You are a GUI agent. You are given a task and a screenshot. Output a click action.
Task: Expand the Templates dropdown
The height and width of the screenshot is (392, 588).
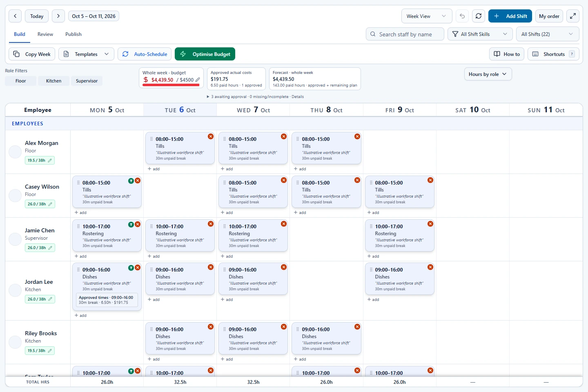pyautogui.click(x=86, y=54)
